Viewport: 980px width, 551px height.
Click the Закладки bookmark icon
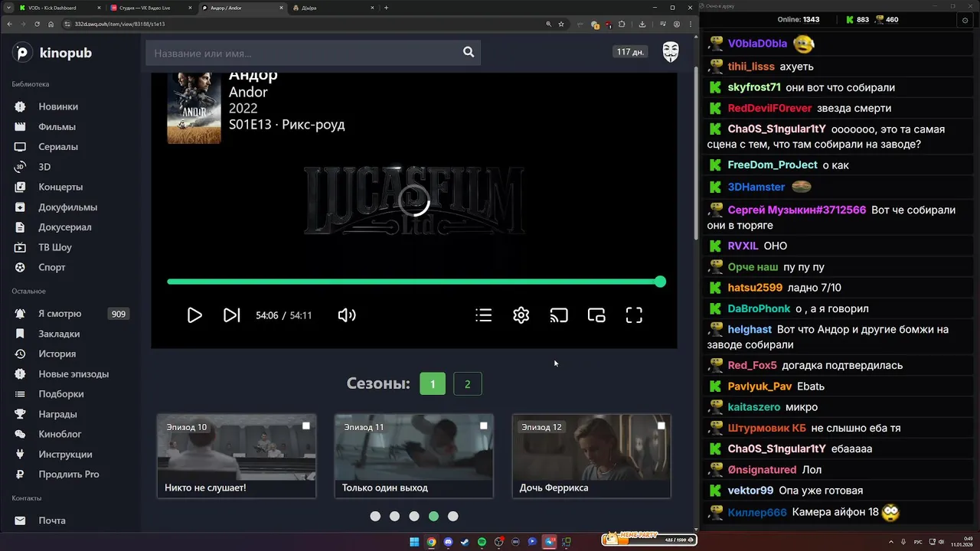coord(21,334)
